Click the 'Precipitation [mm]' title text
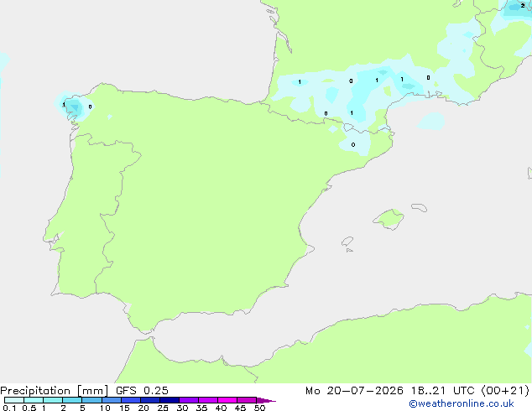 tap(55, 391)
